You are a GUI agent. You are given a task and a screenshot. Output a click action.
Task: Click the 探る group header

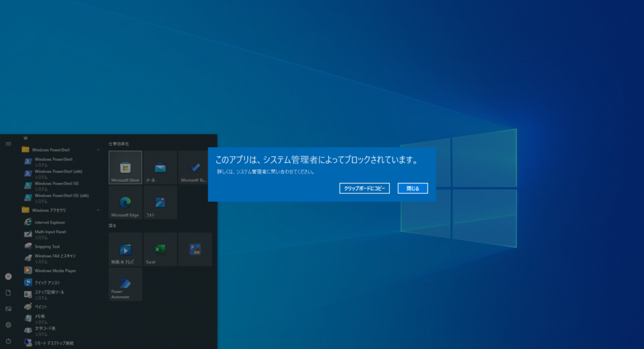(x=112, y=225)
